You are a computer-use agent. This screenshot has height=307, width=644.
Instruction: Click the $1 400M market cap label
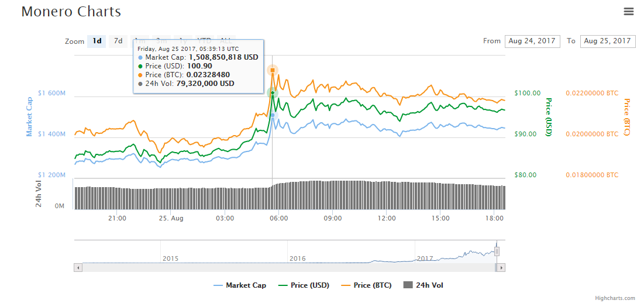tap(51, 134)
